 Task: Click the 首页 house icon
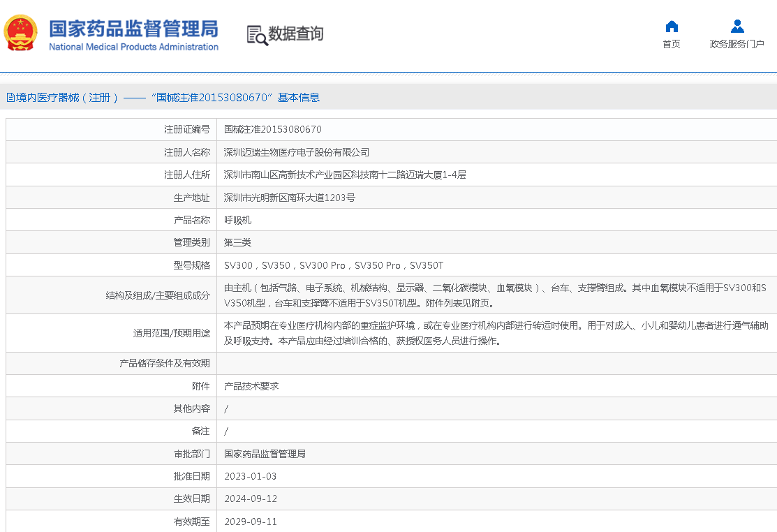coord(672,27)
